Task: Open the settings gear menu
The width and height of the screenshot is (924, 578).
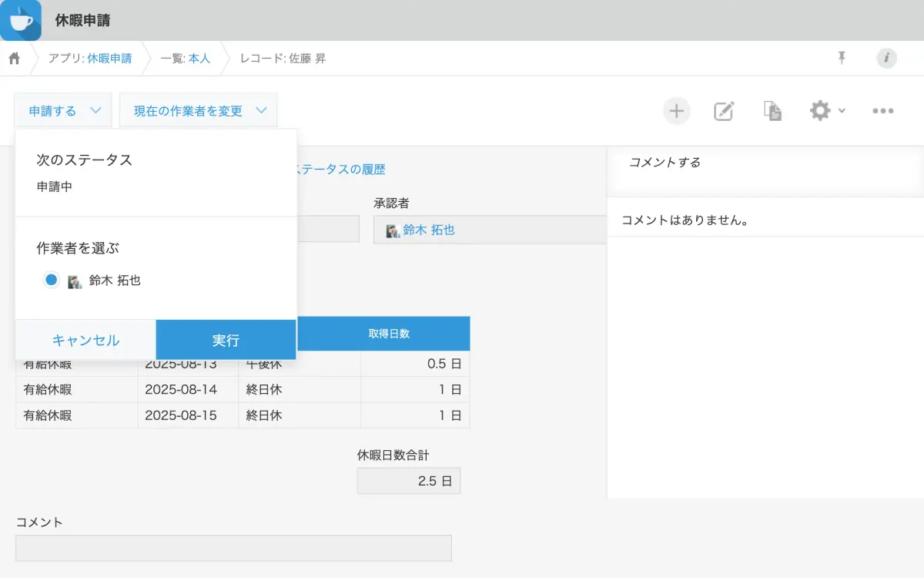Action: pos(820,111)
